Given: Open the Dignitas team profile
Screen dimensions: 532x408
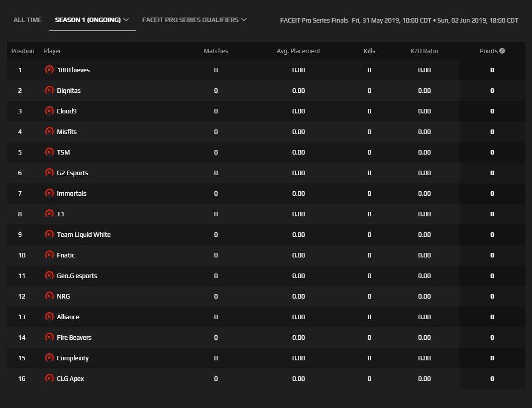Looking at the screenshot, I should [69, 90].
